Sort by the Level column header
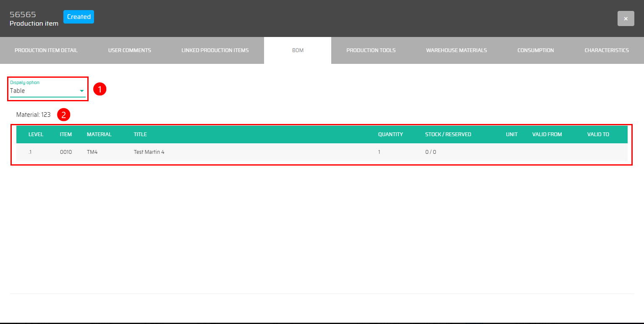Image resolution: width=644 pixels, height=324 pixels. click(36, 134)
